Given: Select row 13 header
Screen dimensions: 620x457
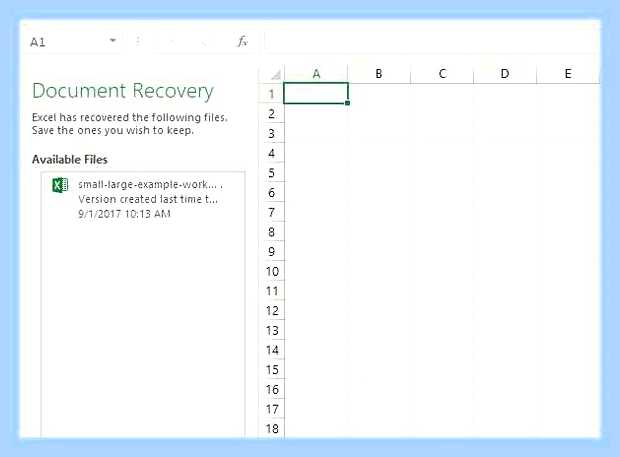Looking at the screenshot, I should [272, 330].
